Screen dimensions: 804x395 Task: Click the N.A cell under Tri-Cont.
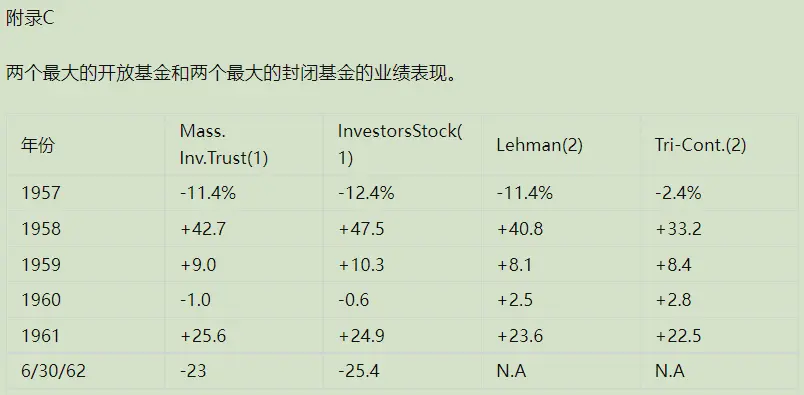(670, 371)
